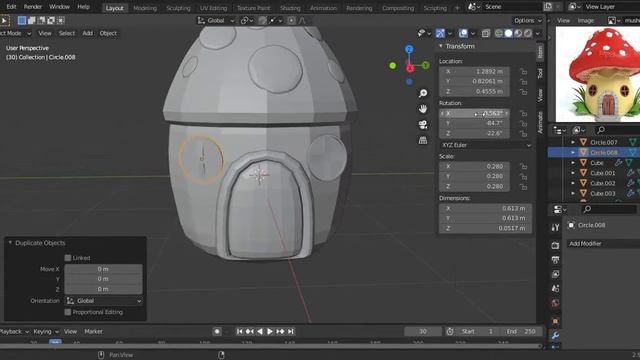Open the pivot point dropdown
The width and height of the screenshot is (640, 360).
pos(247,20)
